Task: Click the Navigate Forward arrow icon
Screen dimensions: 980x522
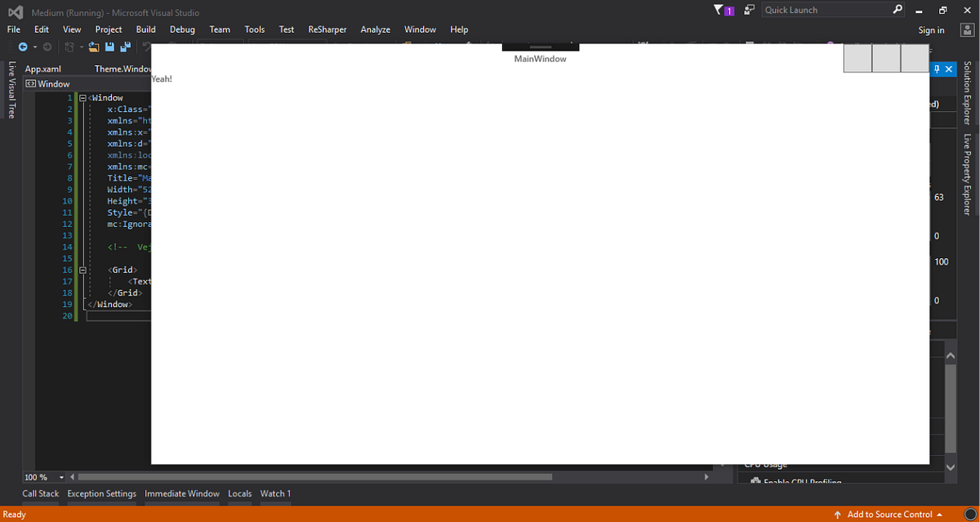Action: 47,46
